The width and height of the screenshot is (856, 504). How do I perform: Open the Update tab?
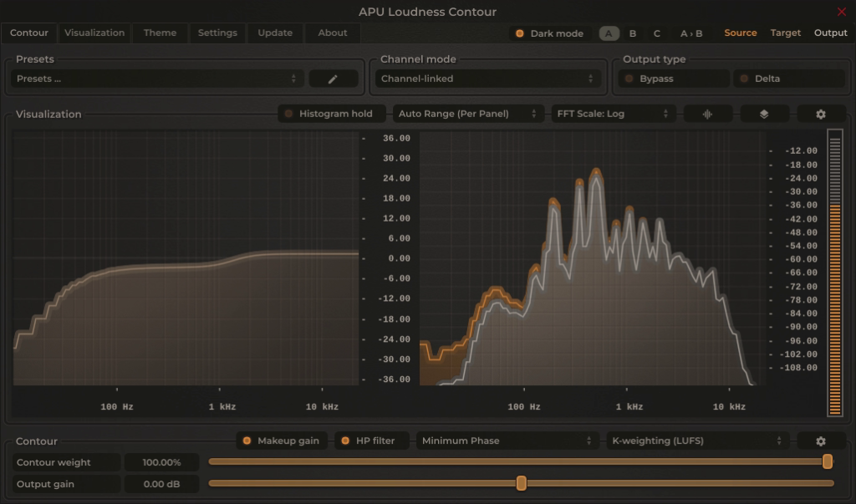277,33
